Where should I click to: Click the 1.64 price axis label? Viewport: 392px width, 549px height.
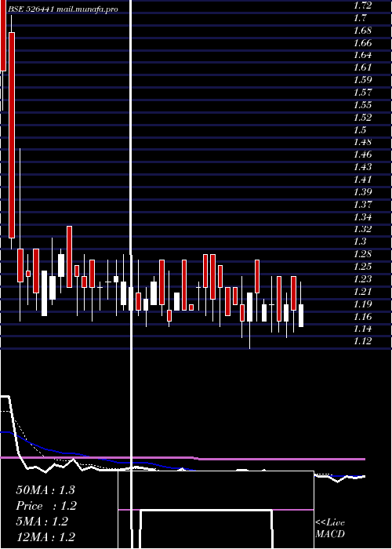pyautogui.click(x=362, y=55)
